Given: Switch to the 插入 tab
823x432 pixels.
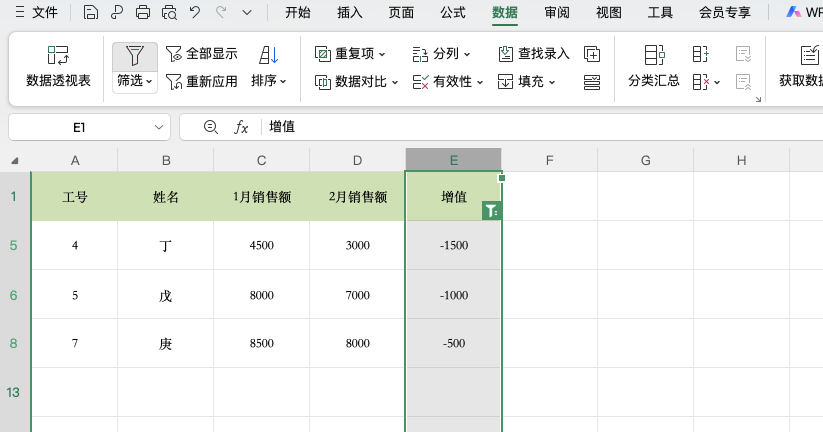Looking at the screenshot, I should point(350,12).
